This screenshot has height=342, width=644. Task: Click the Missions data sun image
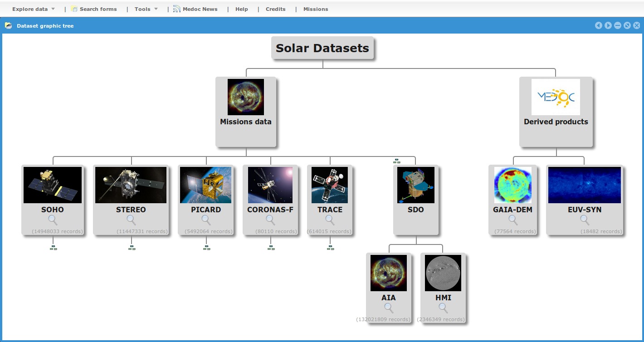click(246, 97)
